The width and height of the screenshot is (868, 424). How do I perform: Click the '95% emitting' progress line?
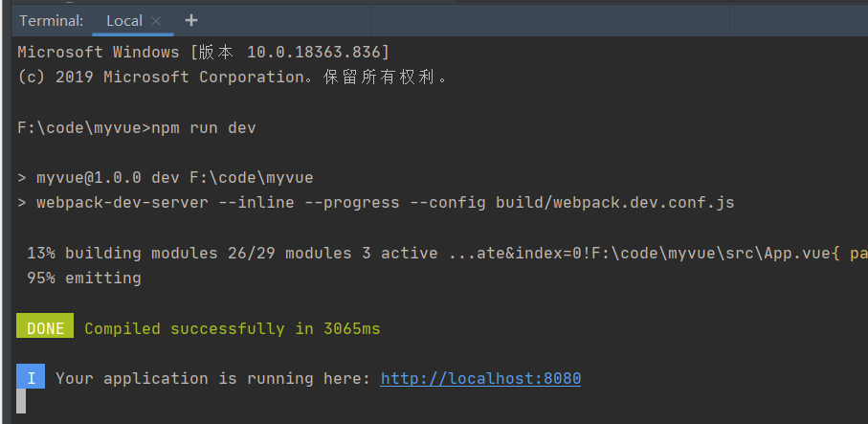[84, 279]
